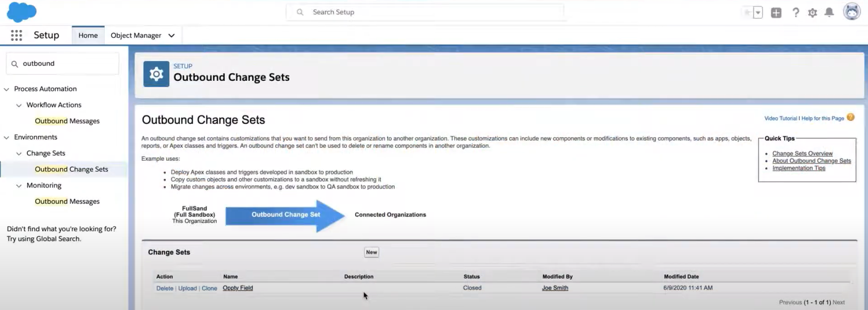
Task: Select Outbound Change Sets in sidebar
Action: pos(71,169)
